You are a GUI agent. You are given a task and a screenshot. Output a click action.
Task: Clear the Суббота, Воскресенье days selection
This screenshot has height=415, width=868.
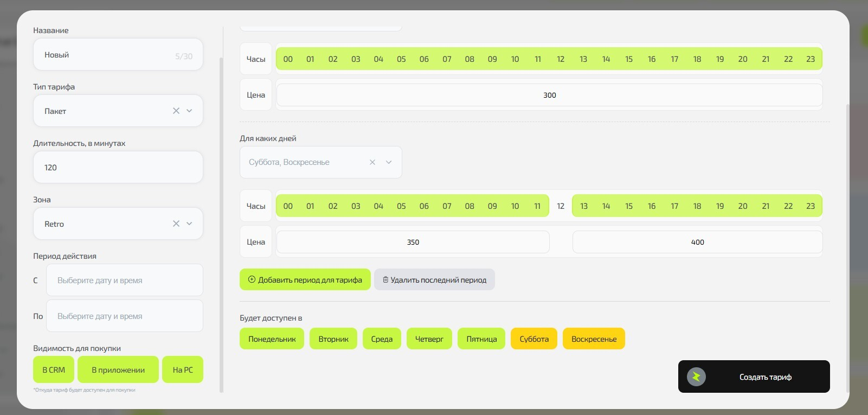[372, 162]
